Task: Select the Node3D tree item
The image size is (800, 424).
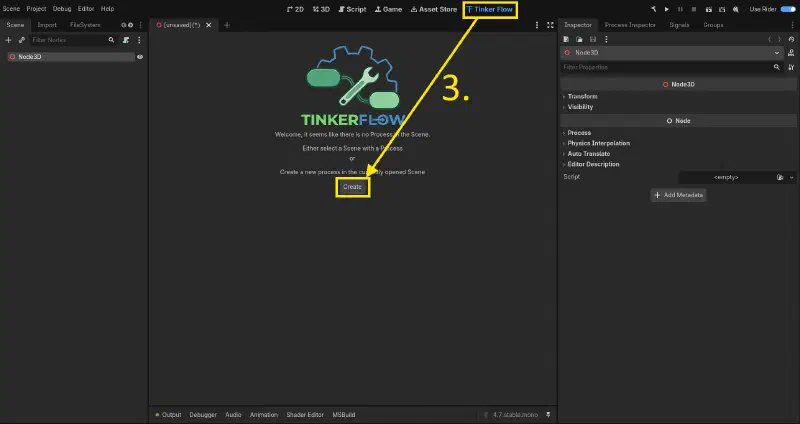Action: [x=70, y=57]
